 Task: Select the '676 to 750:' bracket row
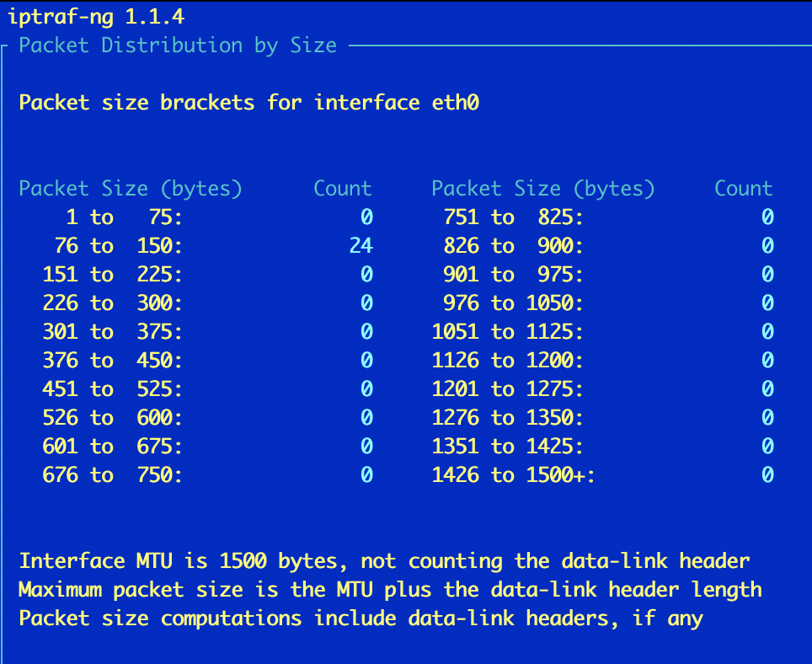208,475
